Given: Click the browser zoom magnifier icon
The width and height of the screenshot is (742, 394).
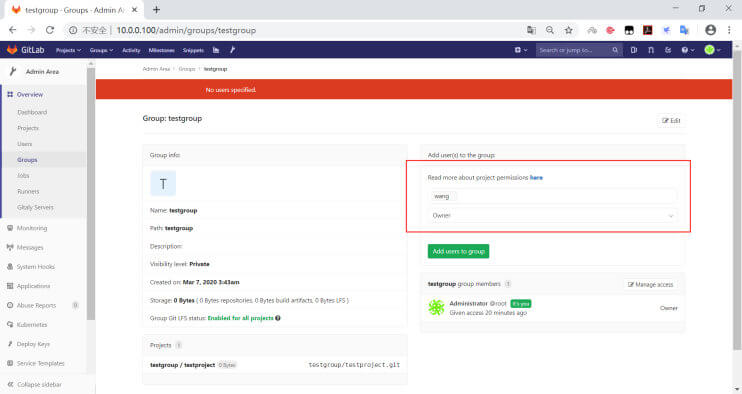Looking at the screenshot, I should coord(549,30).
